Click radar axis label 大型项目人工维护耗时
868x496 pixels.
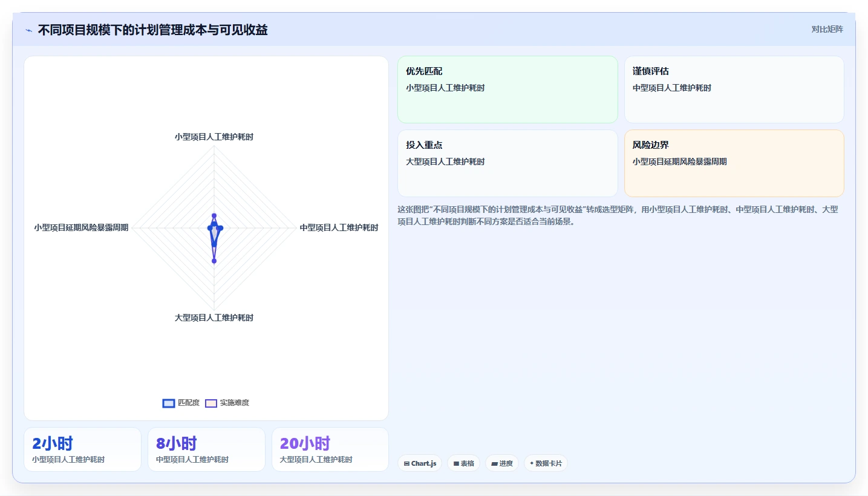click(x=214, y=318)
